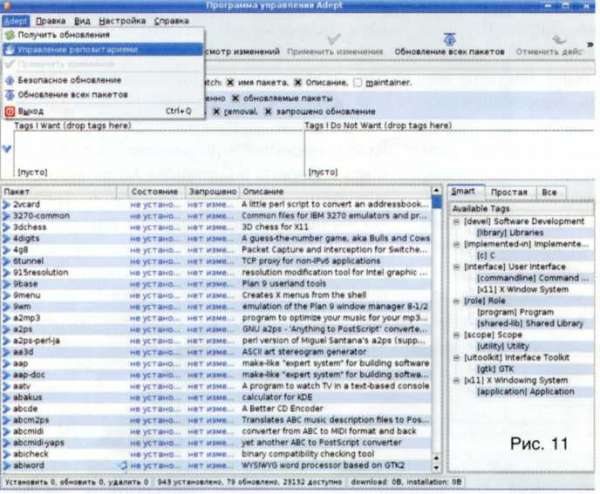
Task: Click the blue arrow icon beside 2vcard
Action: (x=7, y=203)
